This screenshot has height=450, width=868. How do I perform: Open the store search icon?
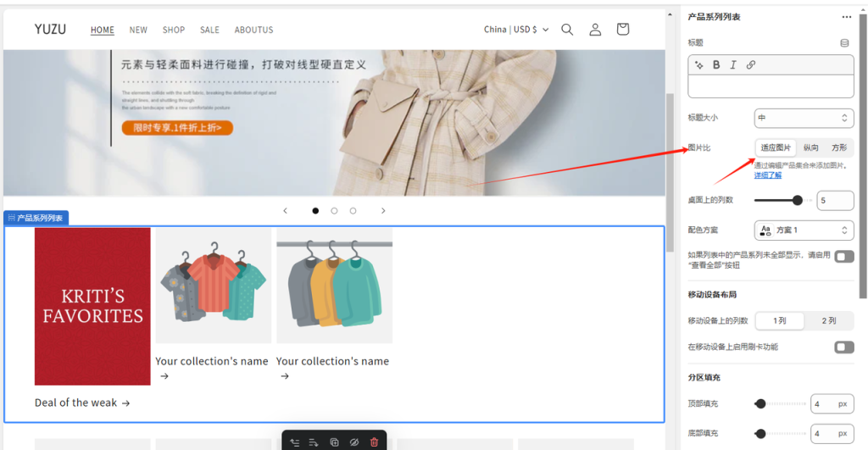click(567, 30)
